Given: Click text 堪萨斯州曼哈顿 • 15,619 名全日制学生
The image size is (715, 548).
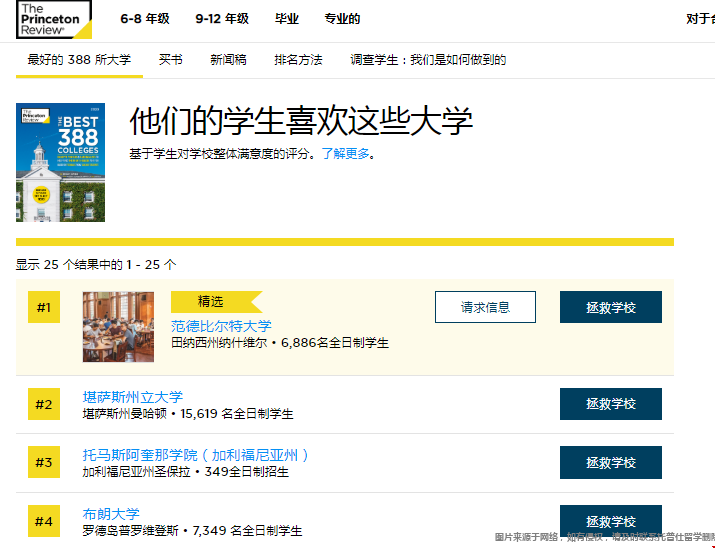Looking at the screenshot, I should [188, 414].
